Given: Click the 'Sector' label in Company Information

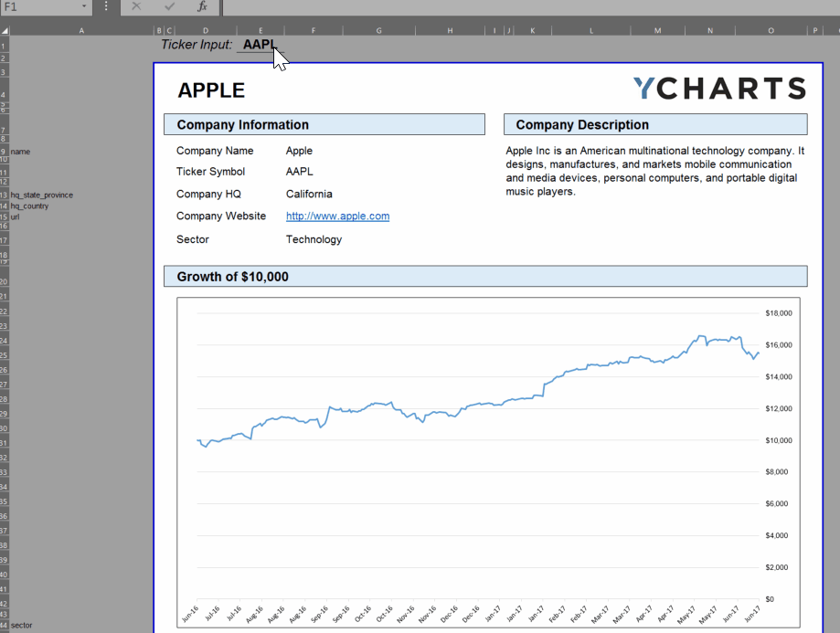Looking at the screenshot, I should [x=193, y=239].
